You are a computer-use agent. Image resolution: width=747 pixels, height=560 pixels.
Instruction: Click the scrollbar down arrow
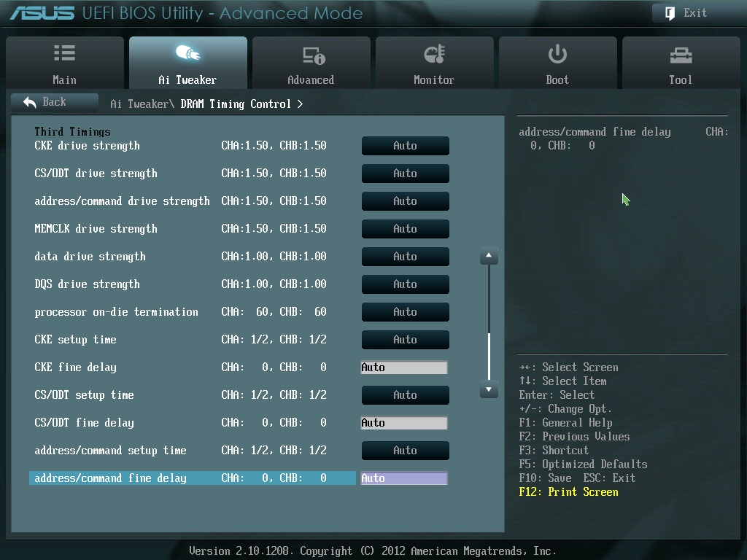point(489,389)
